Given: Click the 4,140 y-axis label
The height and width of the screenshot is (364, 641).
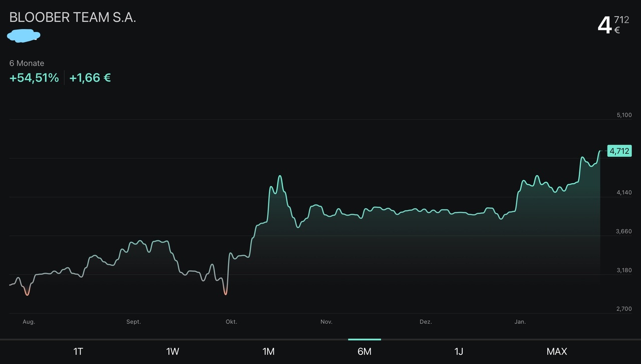Looking at the screenshot, I should (624, 192).
